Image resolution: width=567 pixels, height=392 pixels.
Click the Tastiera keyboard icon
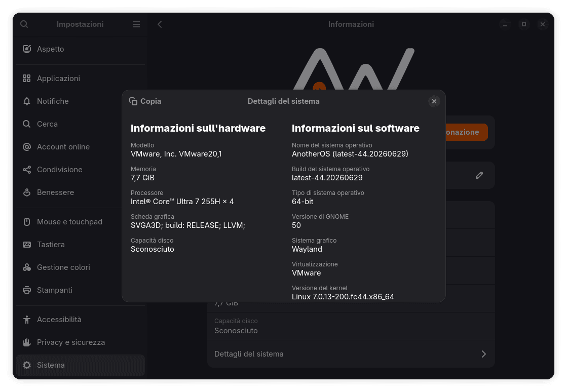[x=27, y=245]
